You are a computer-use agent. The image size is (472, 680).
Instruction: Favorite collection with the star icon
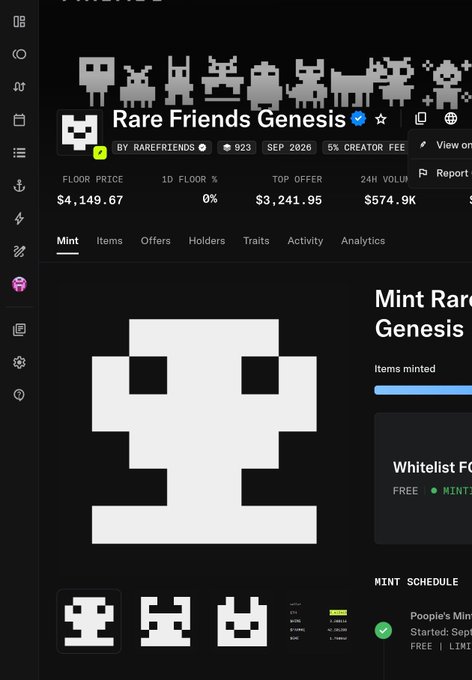point(381,119)
